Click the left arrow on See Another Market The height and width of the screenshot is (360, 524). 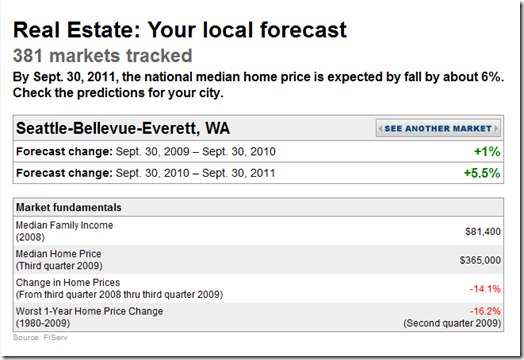pyautogui.click(x=380, y=129)
